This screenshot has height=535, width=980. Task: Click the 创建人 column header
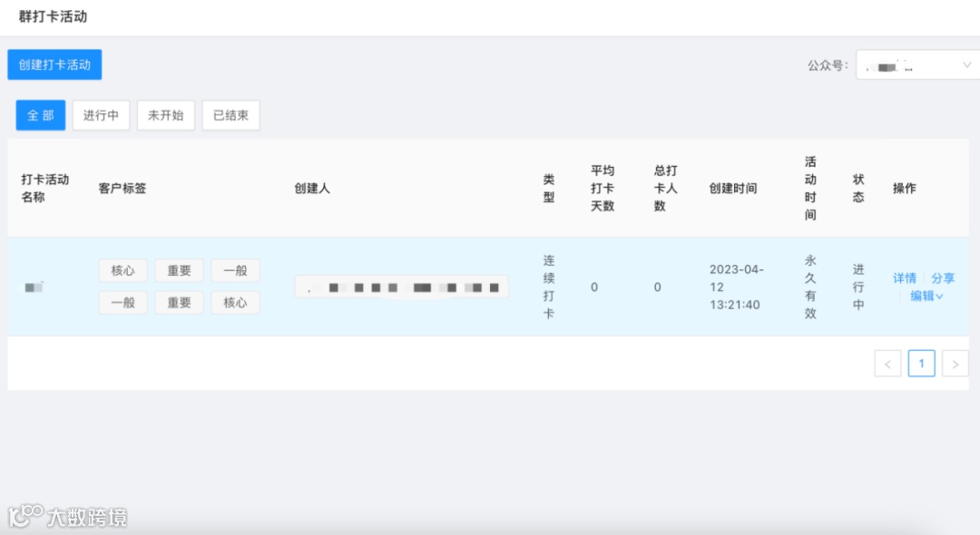point(312,189)
